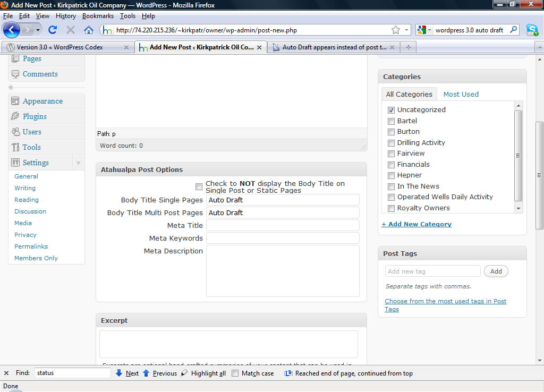Enable the Match case checkbox

pyautogui.click(x=235, y=373)
